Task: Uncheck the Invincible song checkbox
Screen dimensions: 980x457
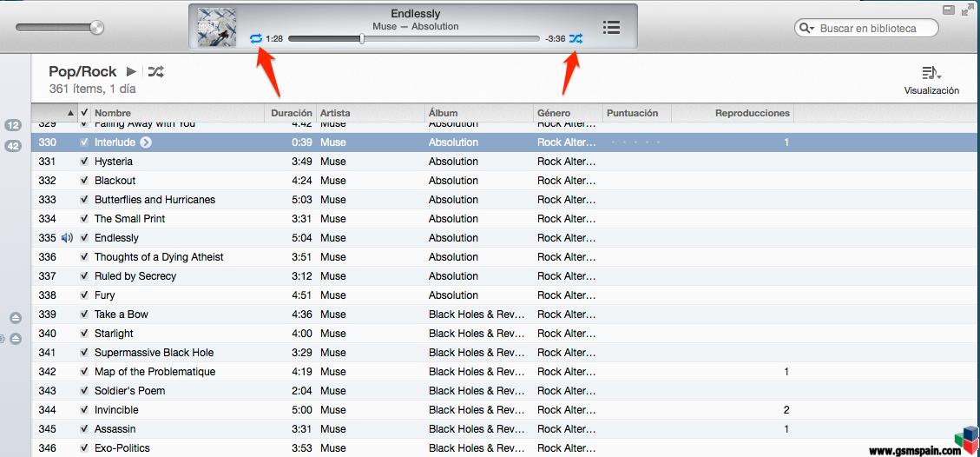Action: 84,409
